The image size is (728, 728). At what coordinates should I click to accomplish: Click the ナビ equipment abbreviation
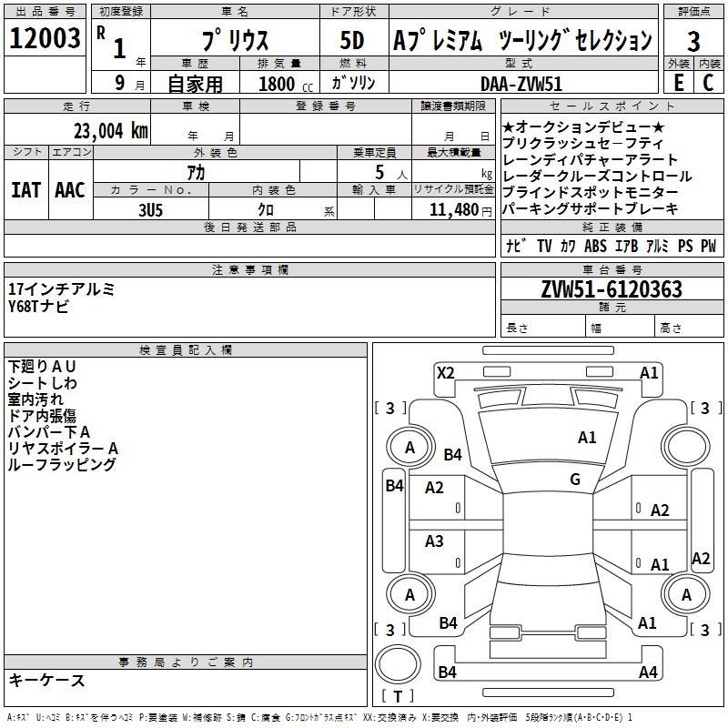click(516, 246)
